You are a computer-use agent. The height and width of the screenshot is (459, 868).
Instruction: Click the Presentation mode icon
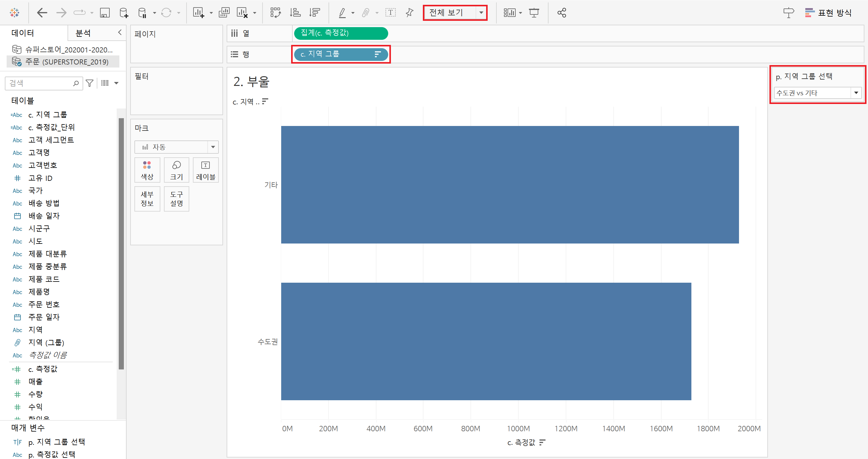coord(534,13)
